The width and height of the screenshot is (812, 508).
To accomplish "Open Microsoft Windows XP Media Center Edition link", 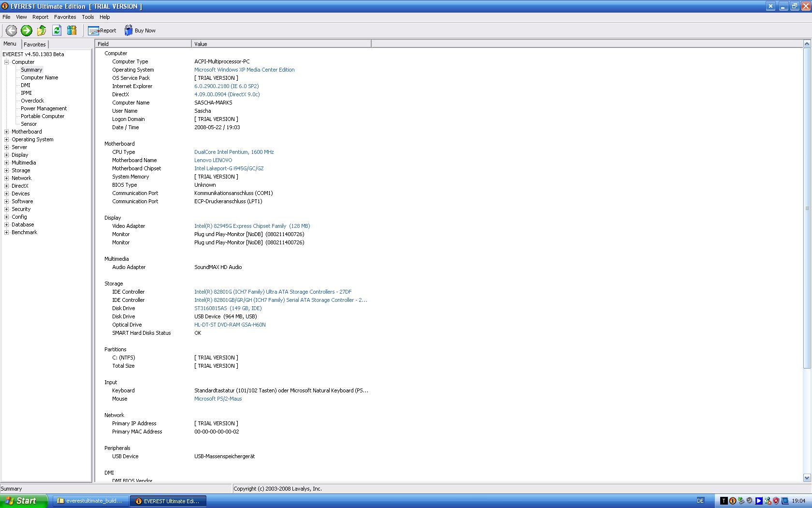I will (245, 70).
